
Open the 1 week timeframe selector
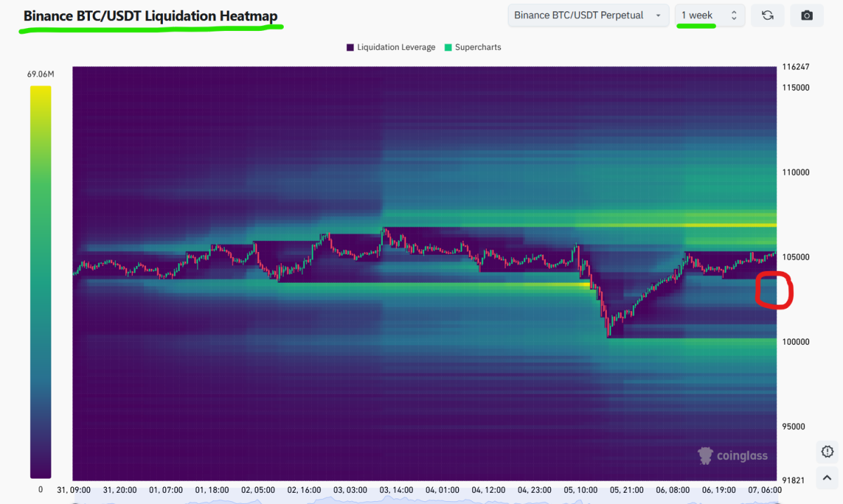(710, 15)
